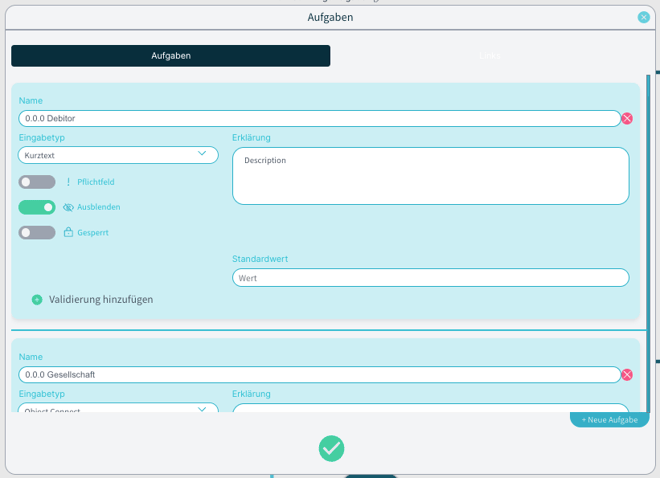The image size is (660, 478).
Task: Click the Standardwert Wert input field
Action: point(430,278)
